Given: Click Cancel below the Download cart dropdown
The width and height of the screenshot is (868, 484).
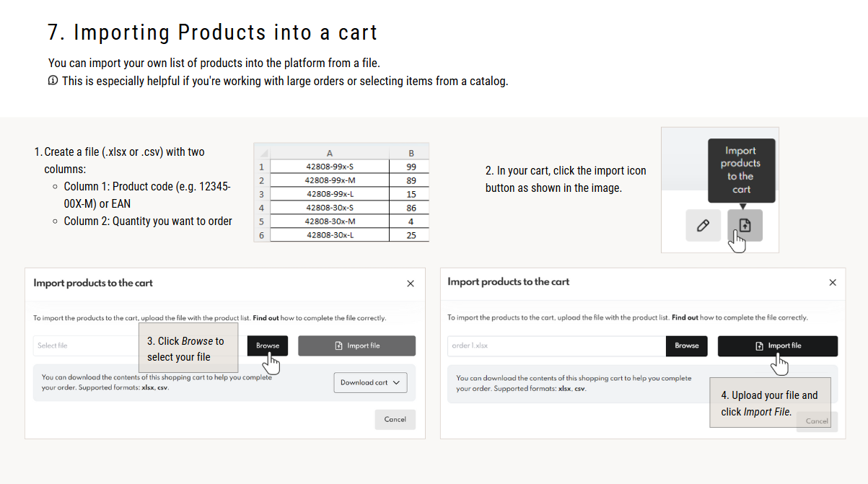Looking at the screenshot, I should [x=395, y=419].
